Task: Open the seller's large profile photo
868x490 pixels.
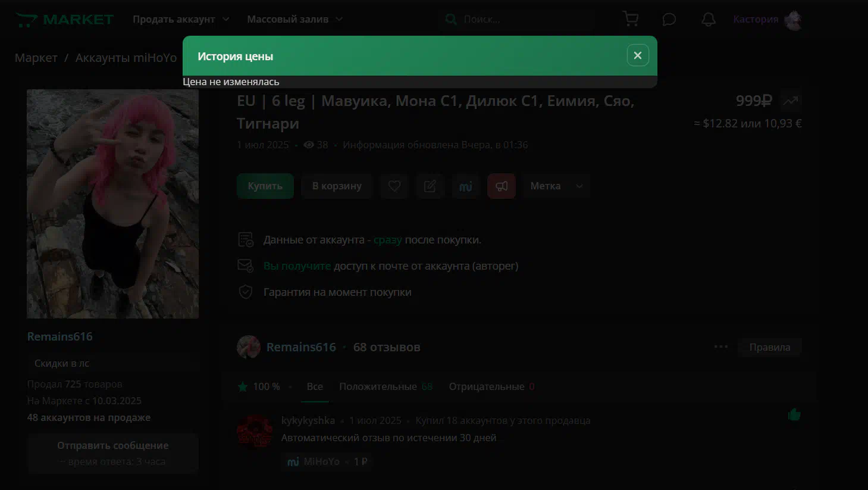Action: [113, 204]
